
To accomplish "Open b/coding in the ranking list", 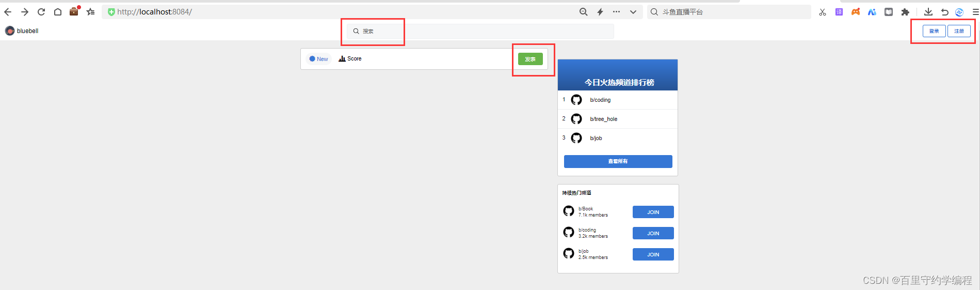I will tap(600, 100).
